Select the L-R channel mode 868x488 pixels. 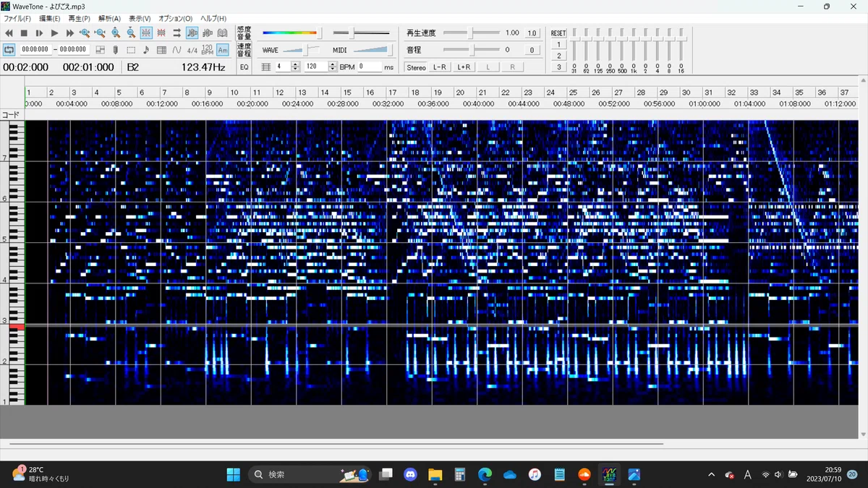[x=439, y=67]
